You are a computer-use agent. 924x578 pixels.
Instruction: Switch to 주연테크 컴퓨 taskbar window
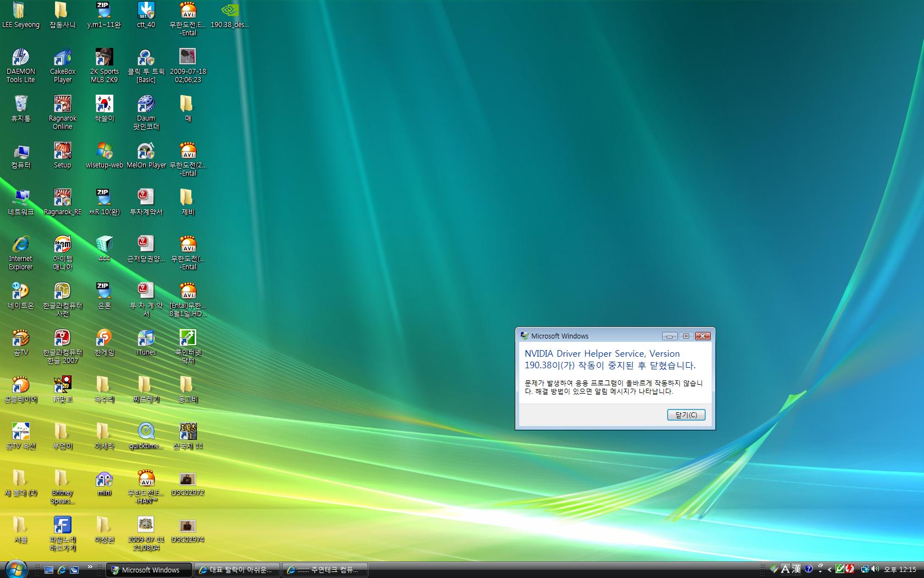(325, 570)
